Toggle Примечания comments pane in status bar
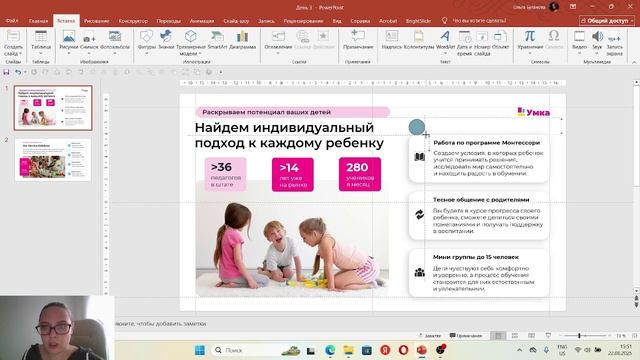Image resolution: width=640 pixels, height=360 pixels. click(x=466, y=336)
